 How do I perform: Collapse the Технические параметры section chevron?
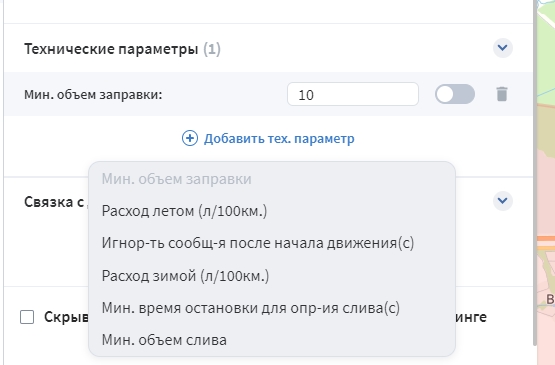(x=503, y=48)
